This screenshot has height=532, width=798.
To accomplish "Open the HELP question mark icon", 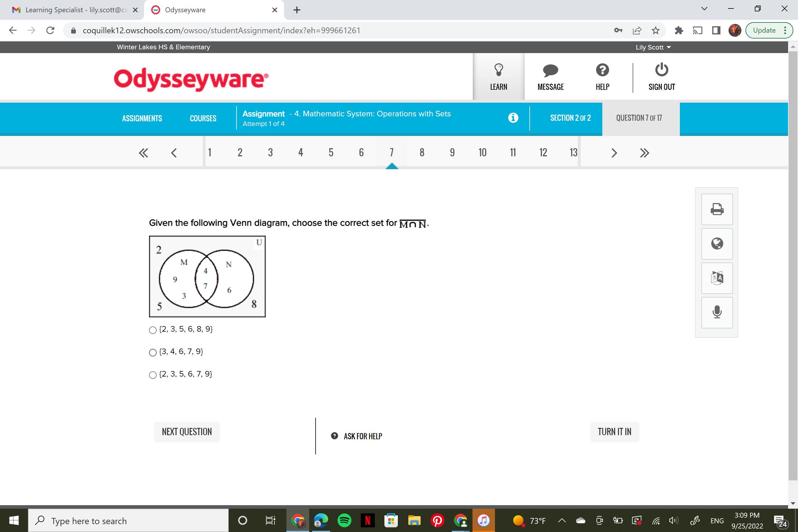I will [x=602, y=70].
